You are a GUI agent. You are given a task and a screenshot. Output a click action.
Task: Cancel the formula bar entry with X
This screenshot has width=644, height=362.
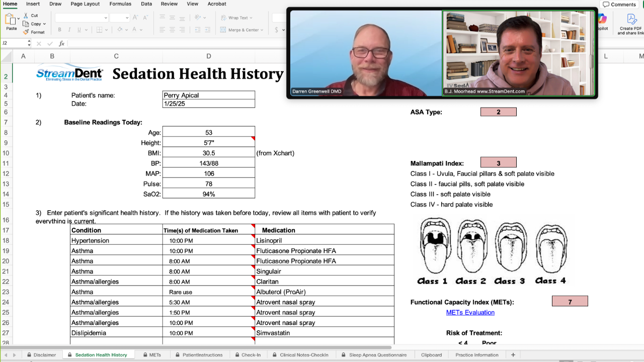tap(39, 43)
